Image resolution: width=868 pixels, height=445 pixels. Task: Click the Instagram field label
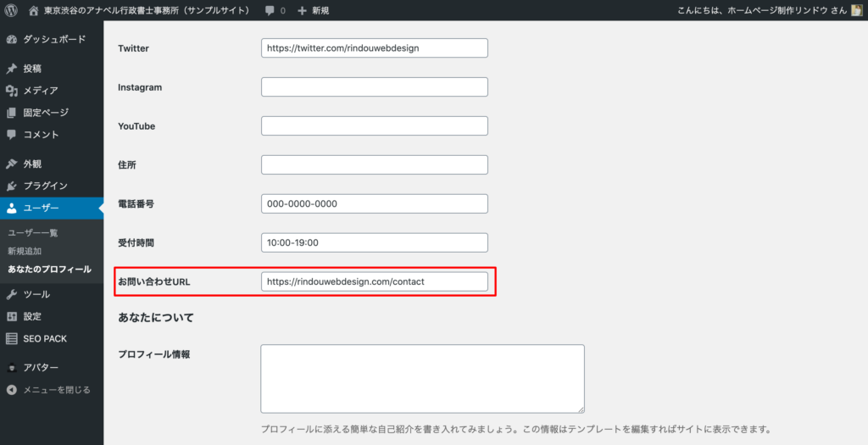[x=140, y=87]
